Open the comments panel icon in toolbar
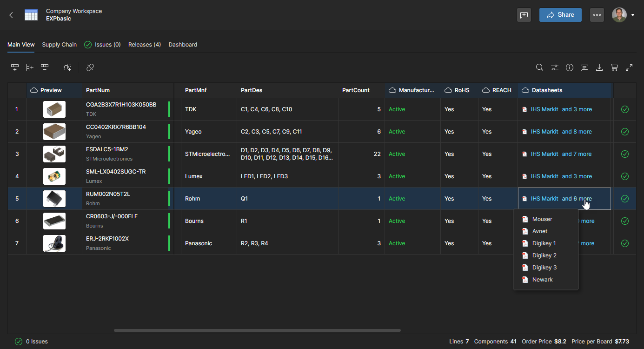 (x=584, y=67)
